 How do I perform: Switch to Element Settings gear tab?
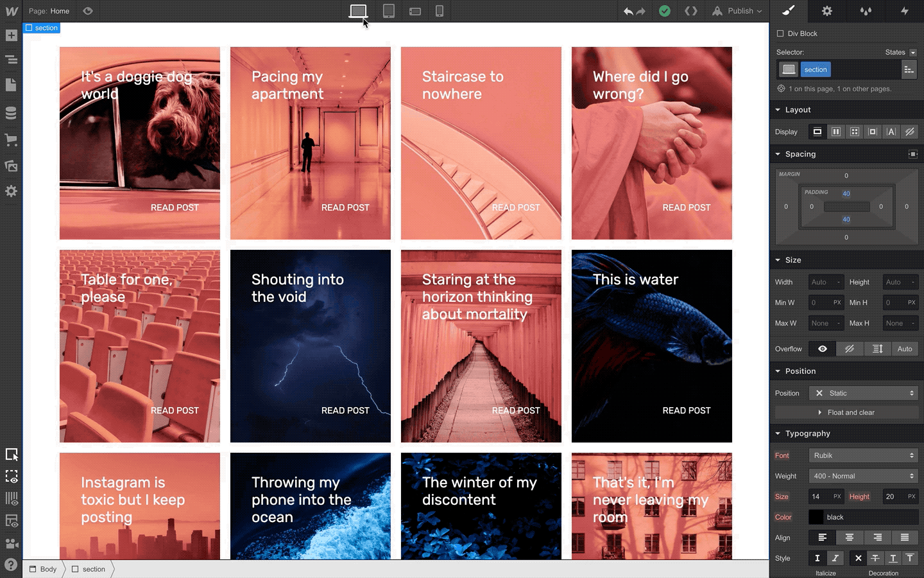coord(827,11)
